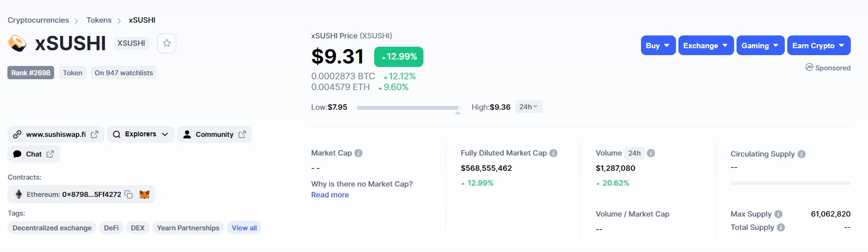Add xSUSHI to watchlist with star icon
Screen dimensions: 868x252
tap(166, 43)
